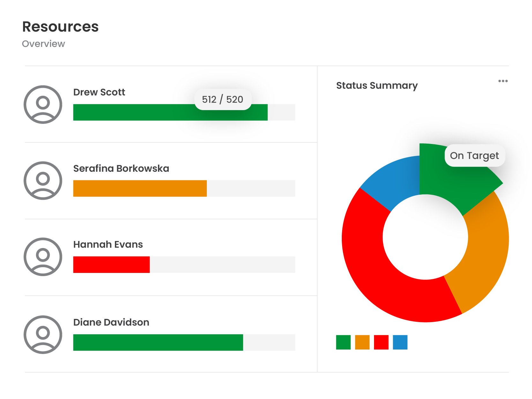Open the ellipsis options menu on Status Summary
This screenshot has width=532, height=399.
click(503, 81)
